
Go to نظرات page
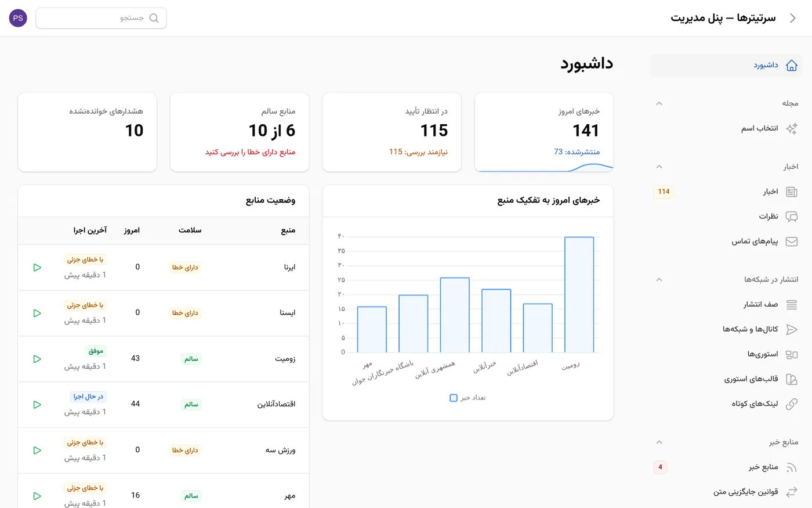[726, 217]
